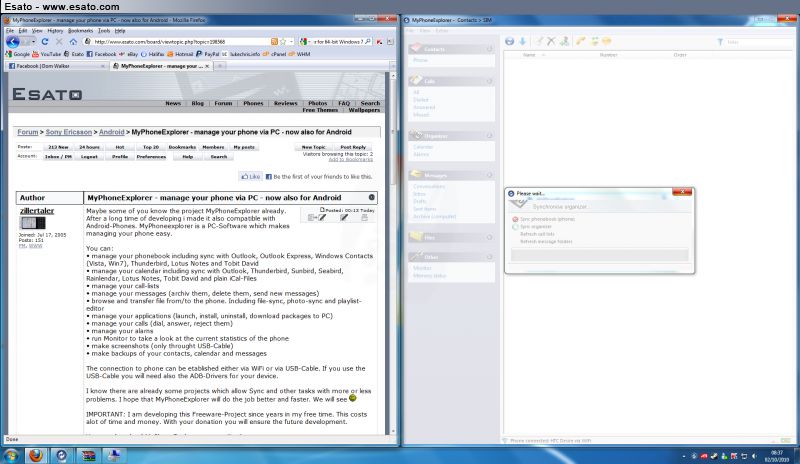Click the Firefox back arrow button
This screenshot has height=464, width=800.
pos(12,41)
